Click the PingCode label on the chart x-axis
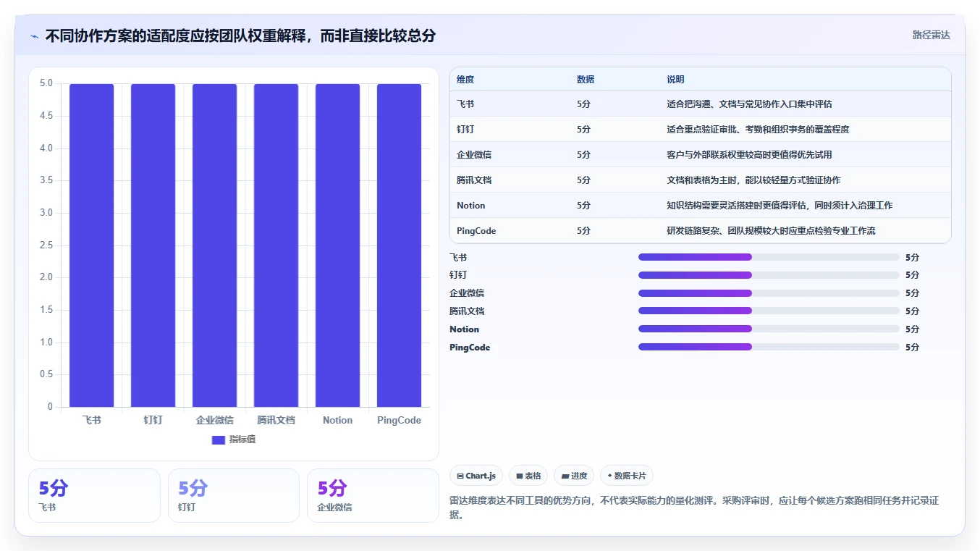Viewport: 980px width, 551px height. click(399, 420)
